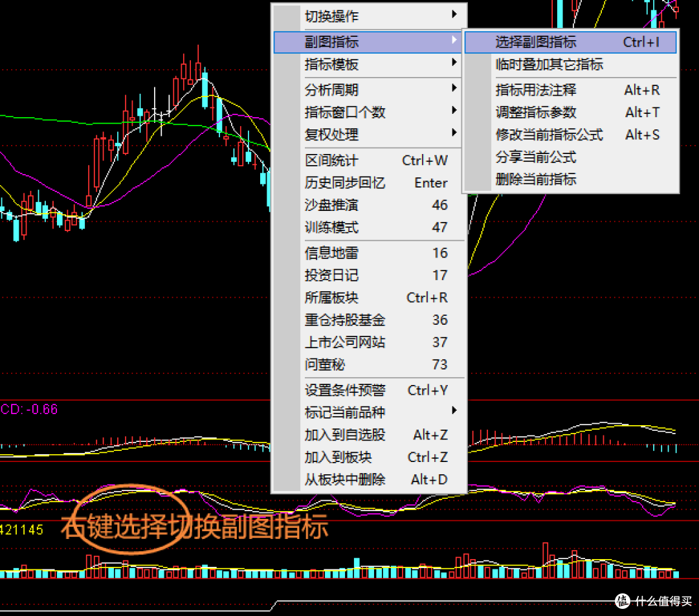The height and width of the screenshot is (616, 699).
Task: Open 指标用法注释 Alt+R
Action: pos(571,90)
